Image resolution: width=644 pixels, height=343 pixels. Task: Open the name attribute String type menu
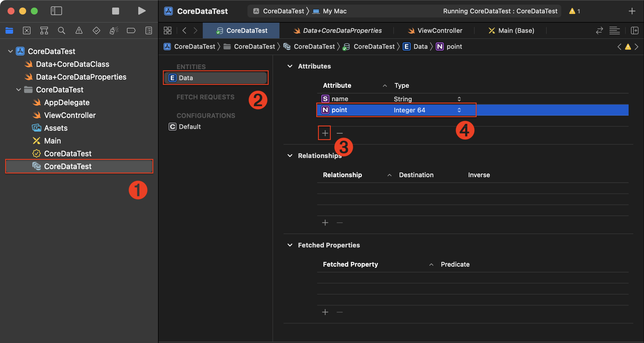tap(459, 99)
